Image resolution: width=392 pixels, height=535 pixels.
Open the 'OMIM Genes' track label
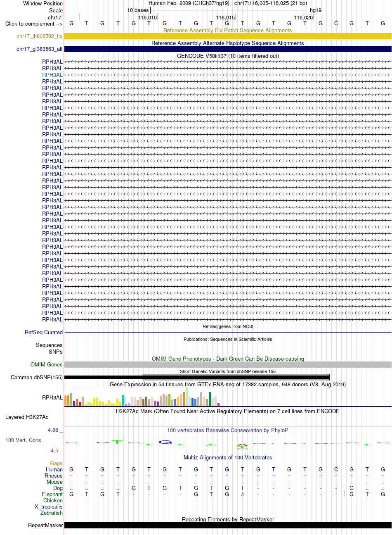tap(47, 364)
